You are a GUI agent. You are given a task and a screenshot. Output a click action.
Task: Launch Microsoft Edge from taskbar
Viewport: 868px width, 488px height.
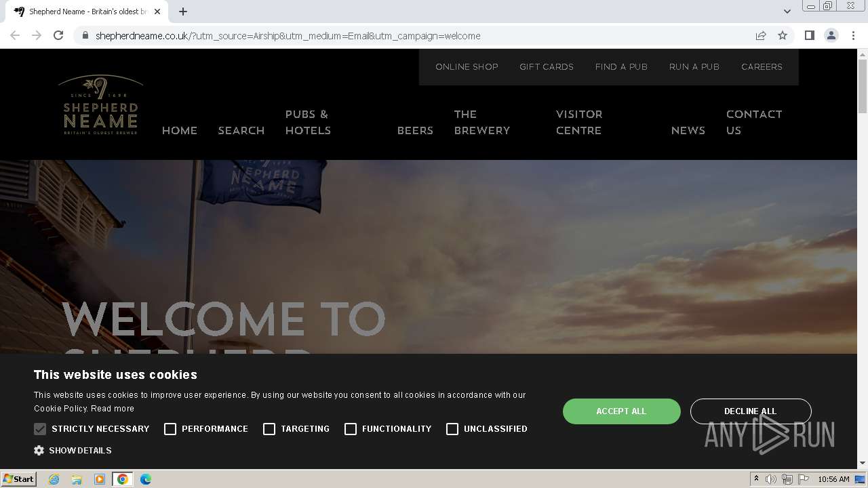pyautogui.click(x=146, y=479)
